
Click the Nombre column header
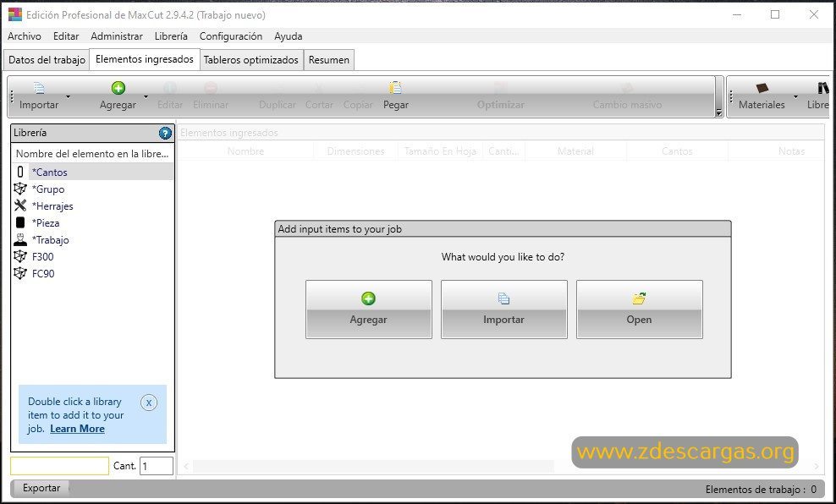(245, 151)
